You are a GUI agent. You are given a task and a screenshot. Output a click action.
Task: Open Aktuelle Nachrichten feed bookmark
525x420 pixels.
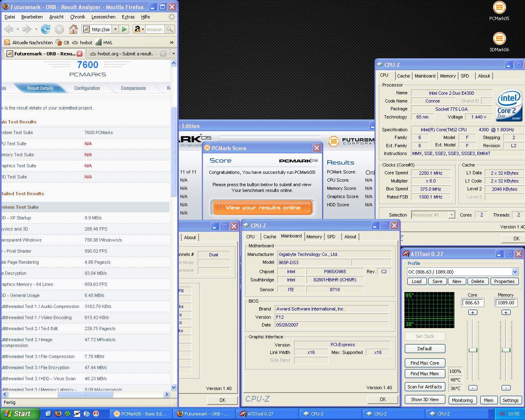pos(28,42)
